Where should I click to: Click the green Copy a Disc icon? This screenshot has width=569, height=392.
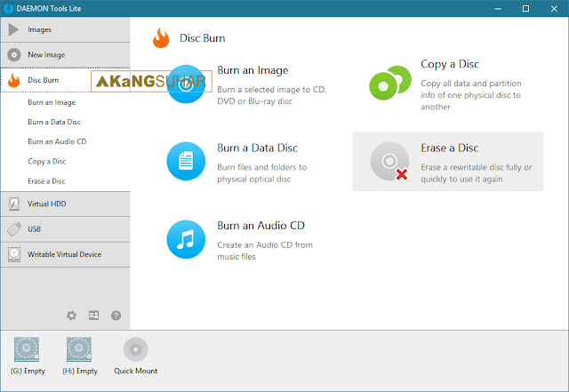pyautogui.click(x=390, y=84)
